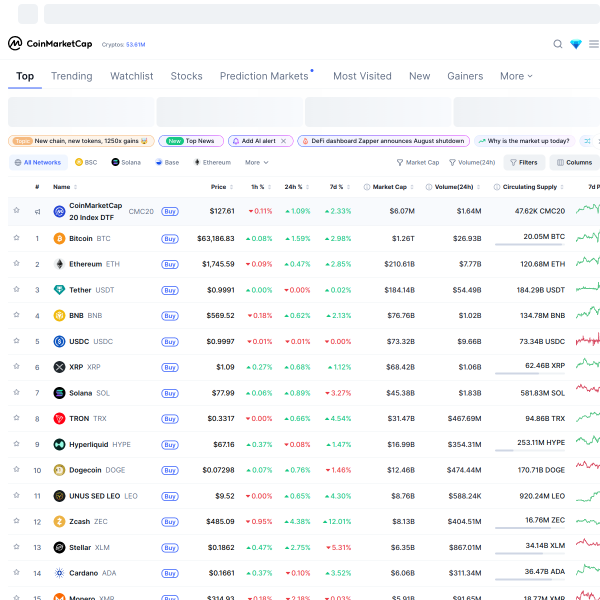
Task: Click the Ethereum coin icon
Action: (x=59, y=264)
